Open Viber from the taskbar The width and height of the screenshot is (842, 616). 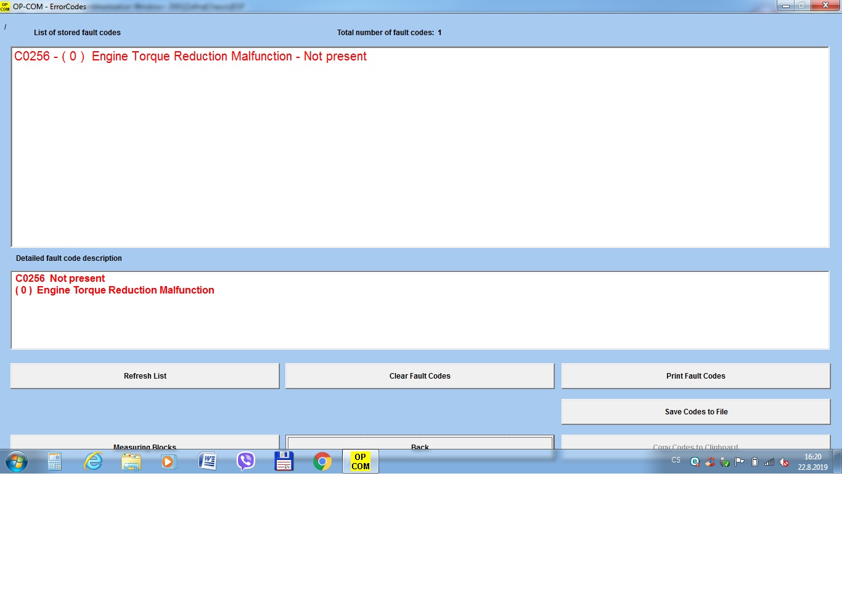click(246, 461)
